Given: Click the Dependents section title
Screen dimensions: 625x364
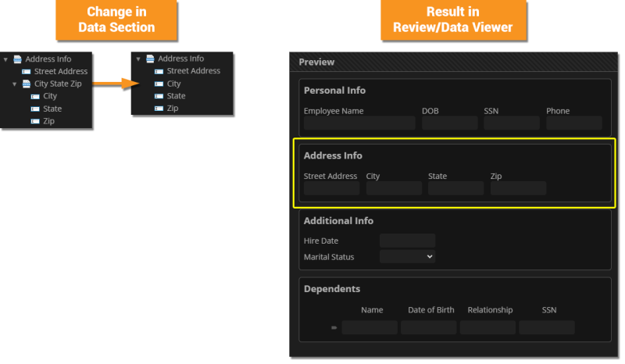Looking at the screenshot, I should (332, 289).
